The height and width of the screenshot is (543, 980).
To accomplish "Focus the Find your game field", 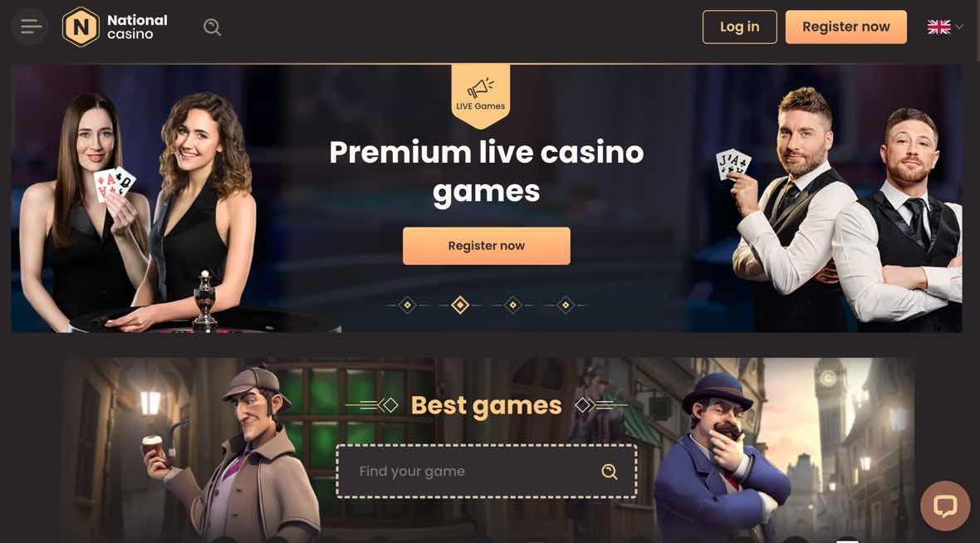I will 486,471.
